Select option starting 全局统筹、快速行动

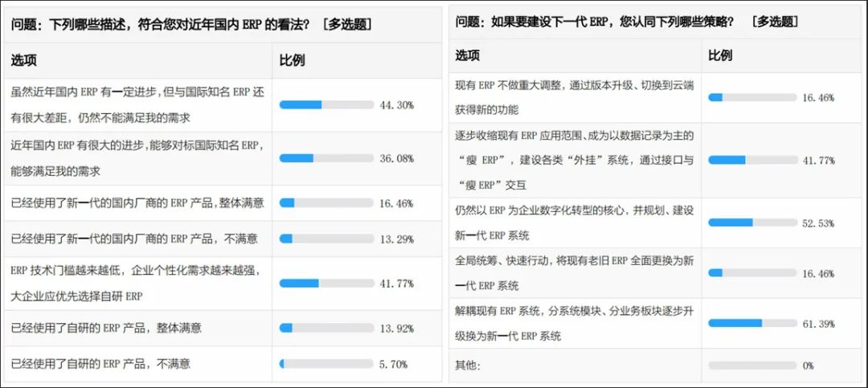575,273
